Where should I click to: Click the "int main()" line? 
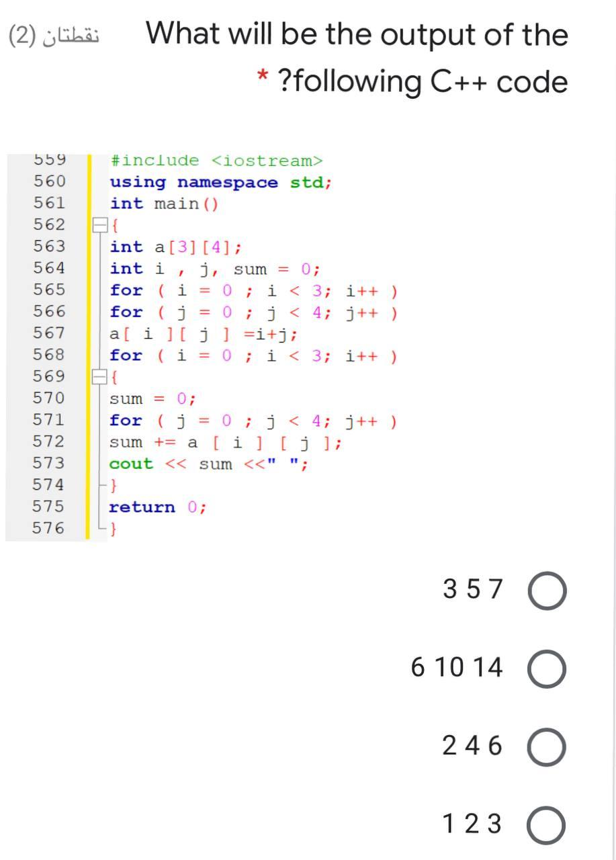pyautogui.click(x=165, y=204)
